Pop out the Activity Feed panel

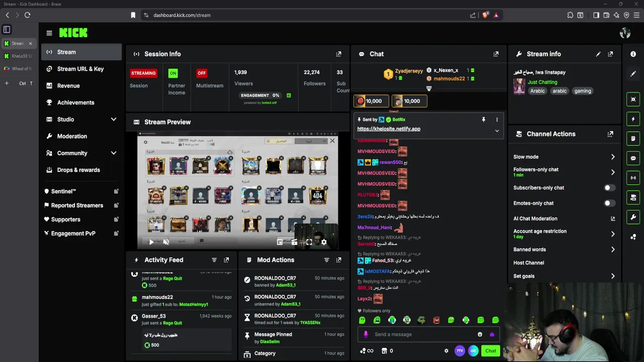pyautogui.click(x=226, y=260)
